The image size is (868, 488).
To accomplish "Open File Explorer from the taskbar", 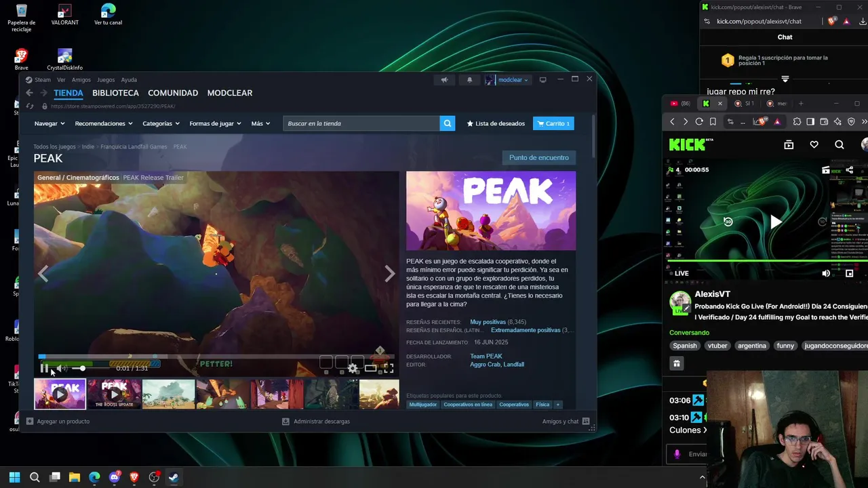I will tap(75, 477).
